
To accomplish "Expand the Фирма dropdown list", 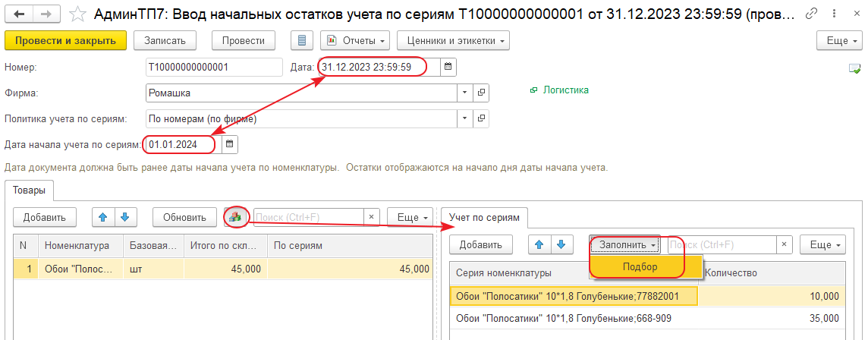I will [464, 93].
